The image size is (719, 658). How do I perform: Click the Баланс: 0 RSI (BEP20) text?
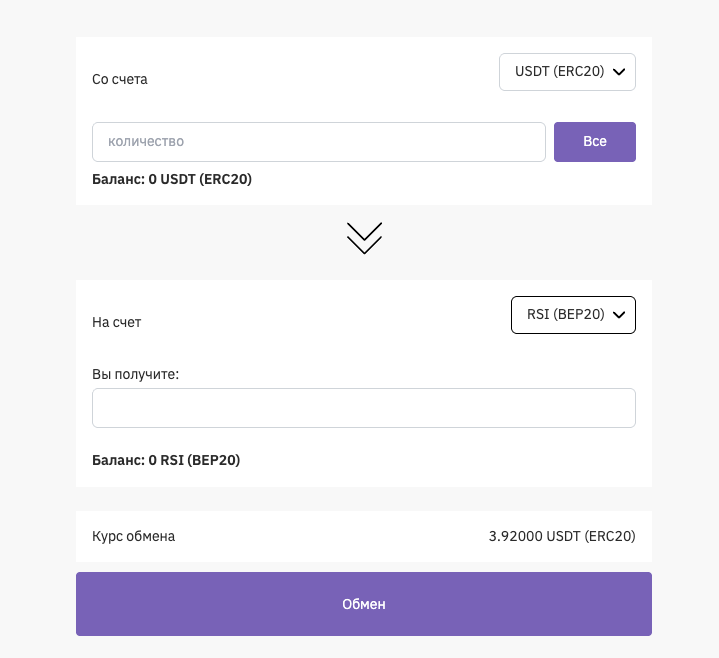click(166, 460)
